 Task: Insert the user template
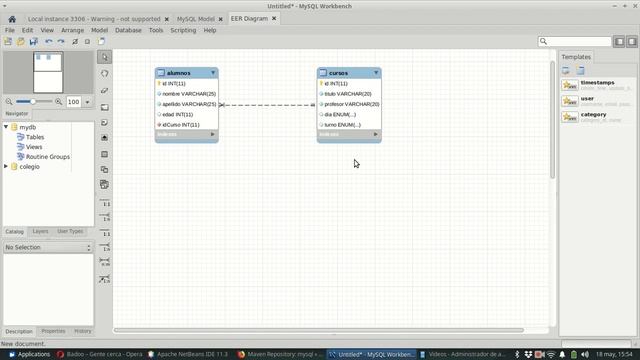tap(596, 101)
